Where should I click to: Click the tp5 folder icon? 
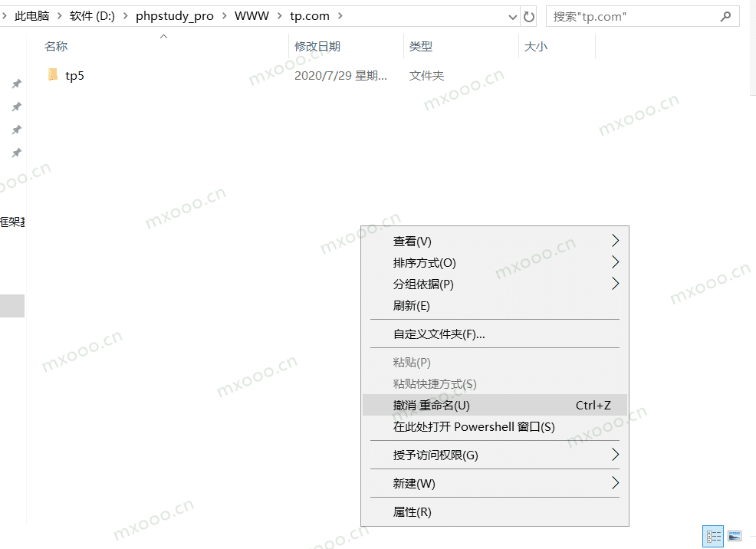click(x=53, y=75)
